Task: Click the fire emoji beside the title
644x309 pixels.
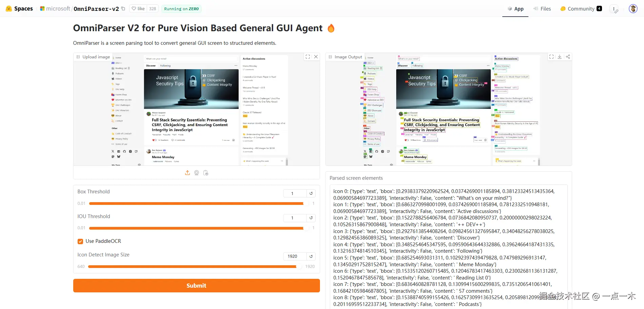Action: click(x=331, y=28)
